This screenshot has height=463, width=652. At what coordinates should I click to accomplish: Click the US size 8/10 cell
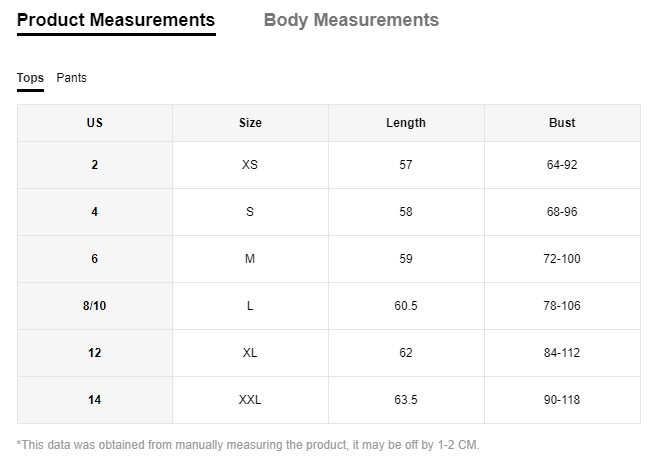coord(95,306)
